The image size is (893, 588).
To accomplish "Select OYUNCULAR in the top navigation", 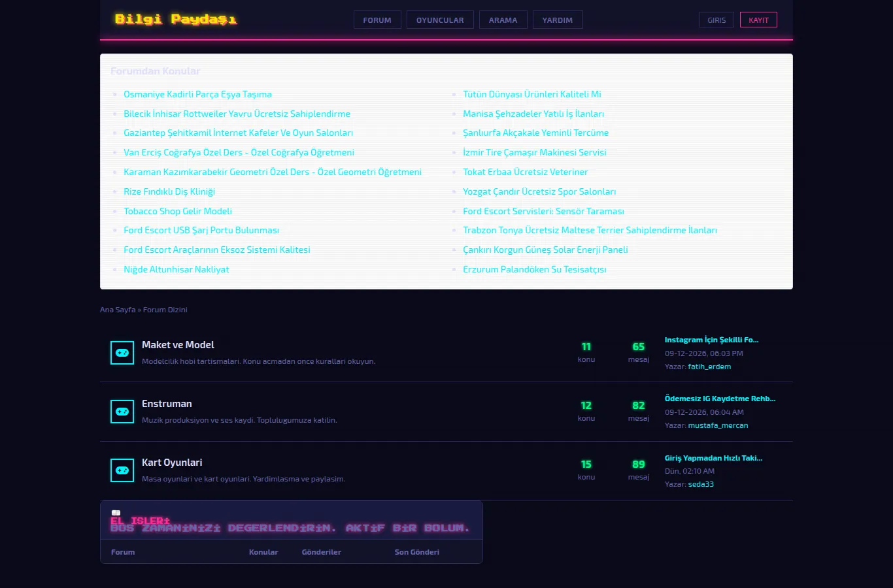I will click(440, 20).
